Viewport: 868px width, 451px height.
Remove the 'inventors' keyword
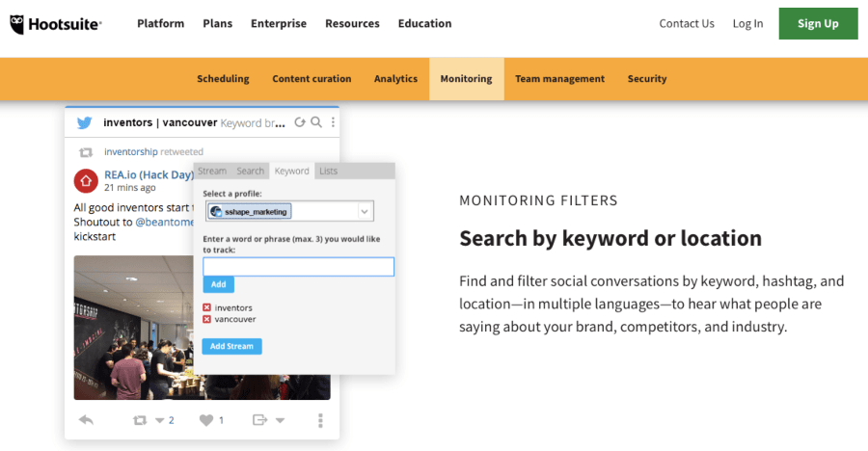coord(207,308)
